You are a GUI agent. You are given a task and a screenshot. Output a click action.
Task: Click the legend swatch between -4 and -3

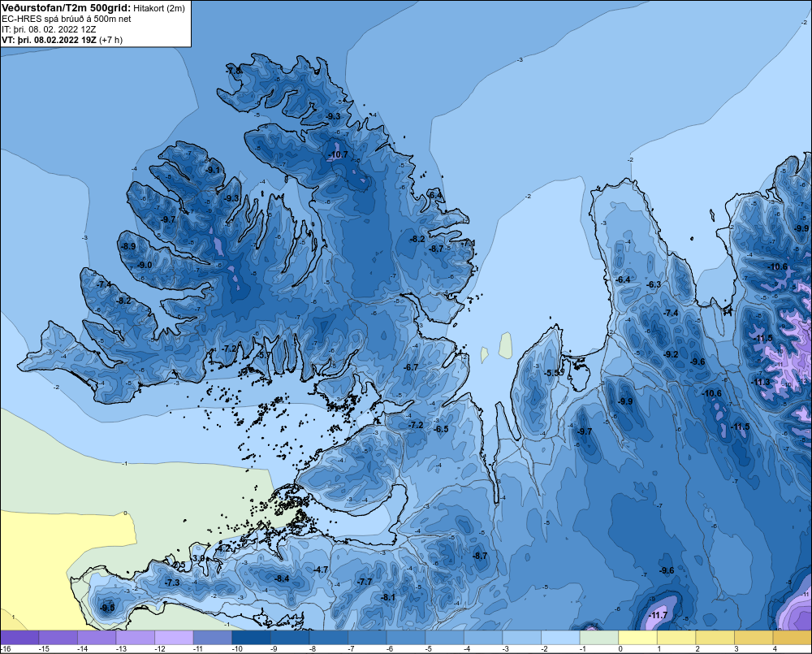click(x=483, y=638)
